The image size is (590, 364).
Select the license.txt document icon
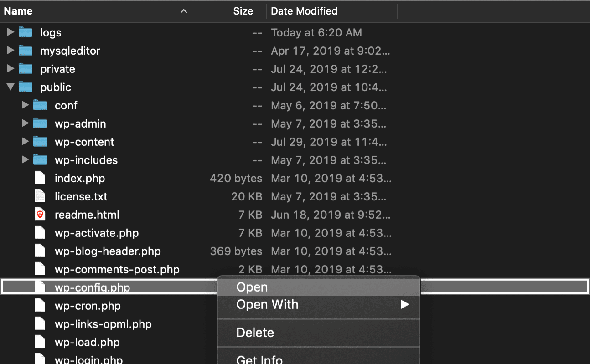[40, 196]
